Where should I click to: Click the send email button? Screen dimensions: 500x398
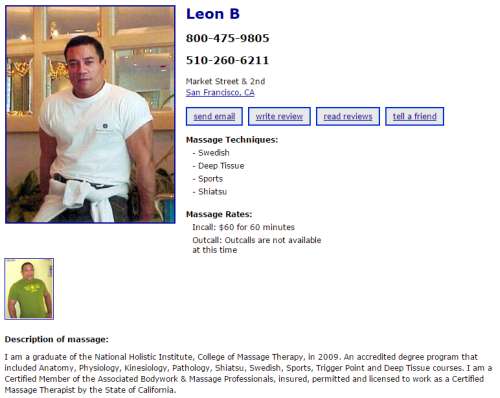pos(214,117)
